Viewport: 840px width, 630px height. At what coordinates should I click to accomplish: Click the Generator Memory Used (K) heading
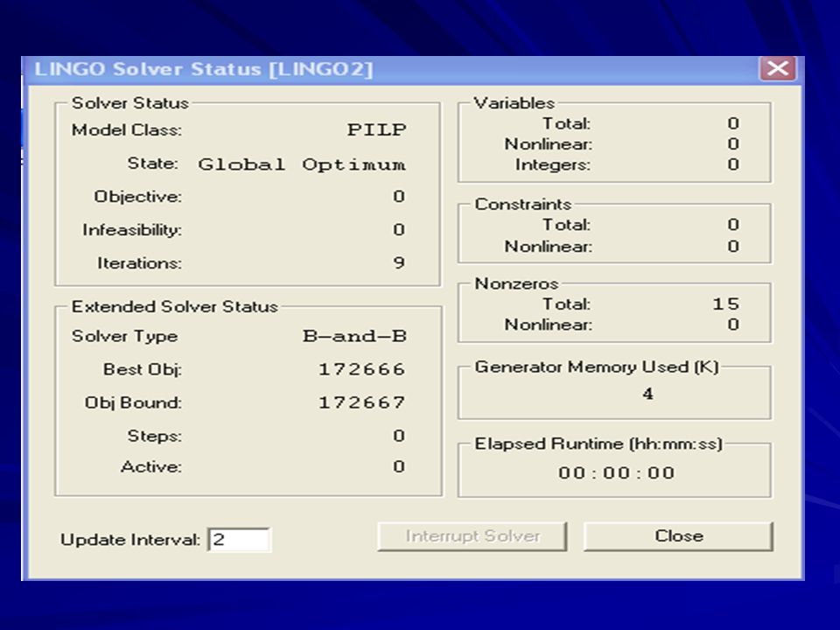(596, 367)
